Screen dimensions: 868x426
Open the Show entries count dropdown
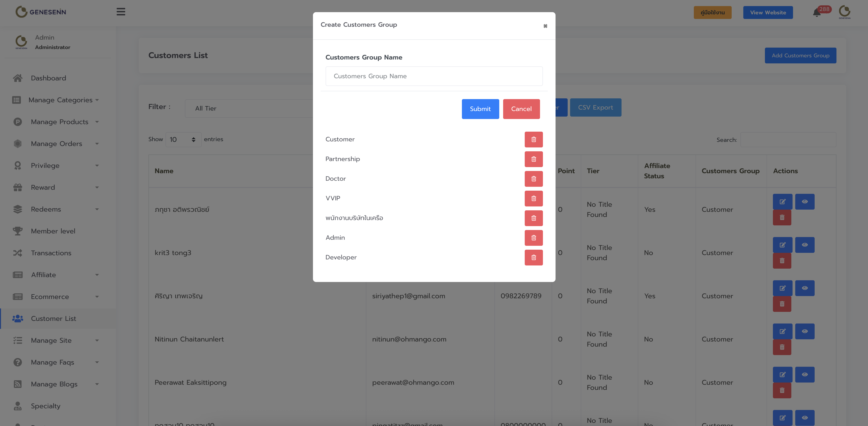pos(183,140)
